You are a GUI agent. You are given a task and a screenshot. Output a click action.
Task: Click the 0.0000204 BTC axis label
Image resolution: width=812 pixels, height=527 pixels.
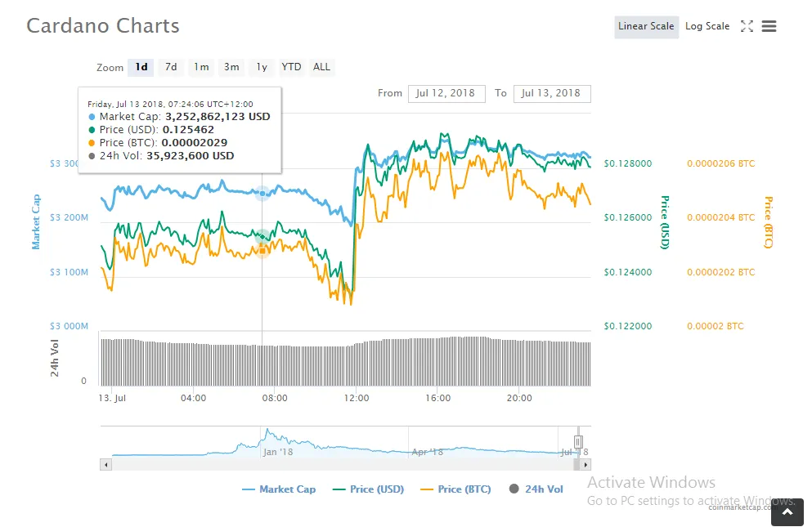point(721,217)
